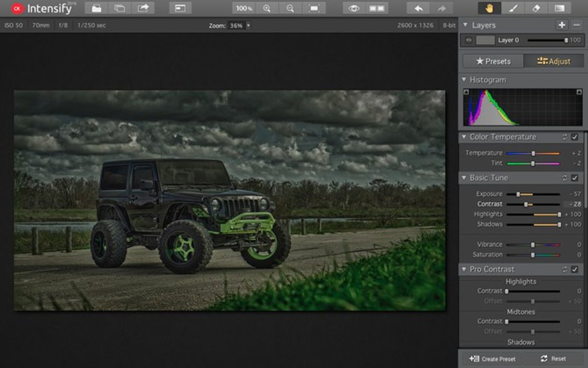The image size is (588, 368).
Task: Click the zoom in magnifier icon
Action: pos(267,8)
